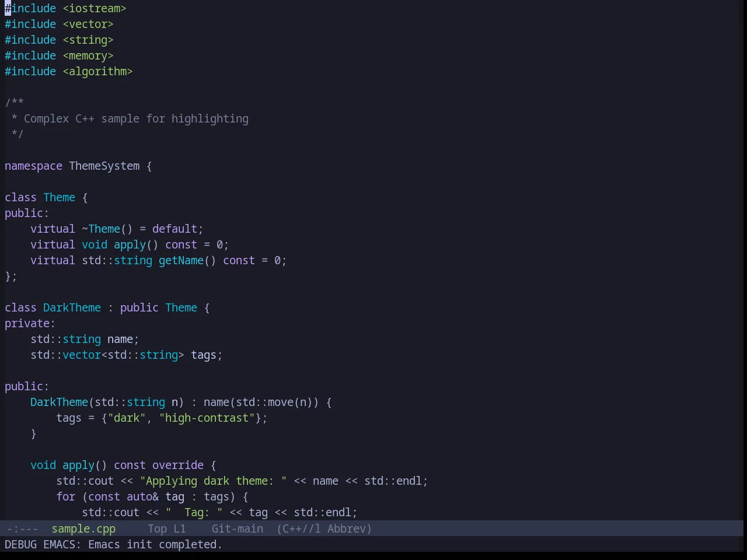Screen dimensions: 747x560
Task: Click 'endl' on the Applying dark theme line
Action: point(410,481)
